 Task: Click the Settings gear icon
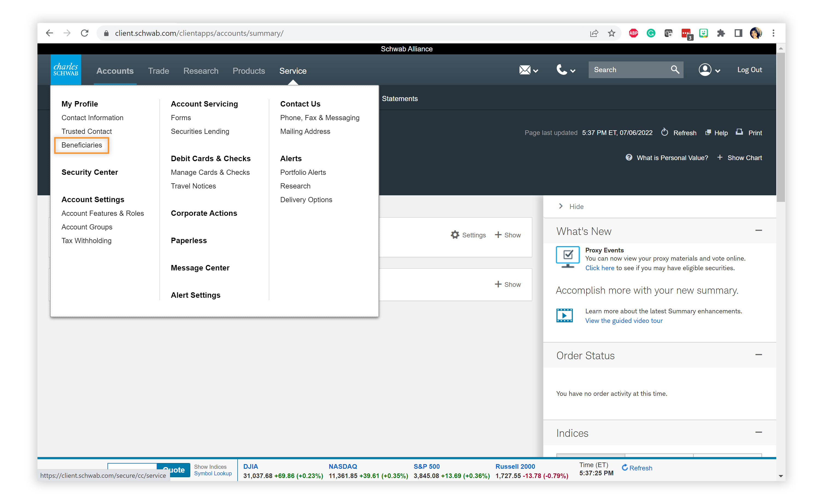455,235
